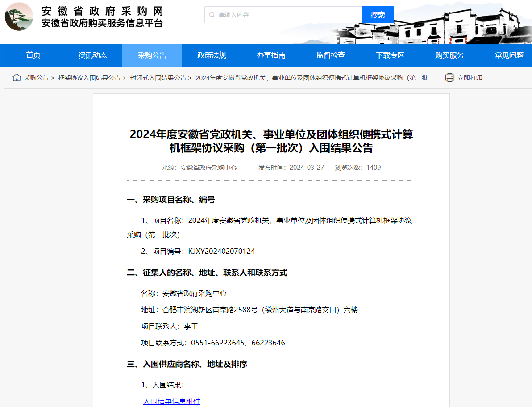Screen dimensions: 532x407
Task: Open 入围结果信息附件 attachment link
Action: click(x=172, y=401)
